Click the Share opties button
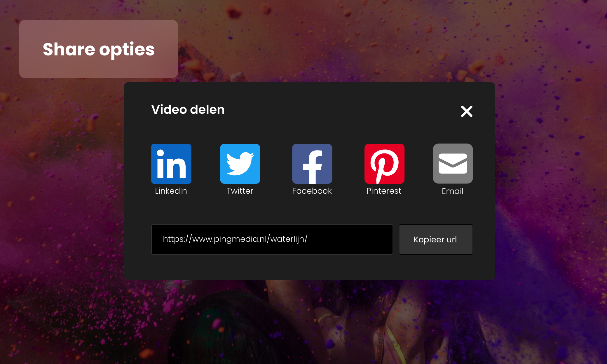Screen dimensions: 607x364 (x=99, y=49)
